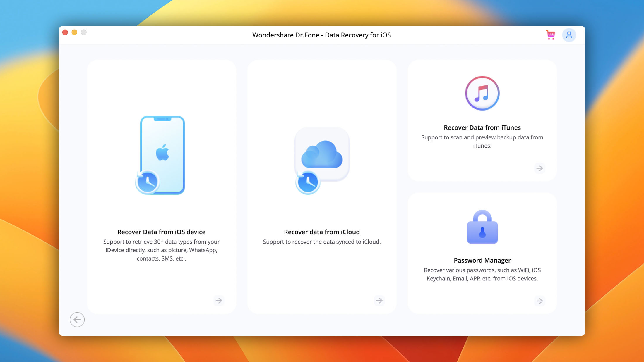Open iOS device recovery via its arrow
The image size is (644, 362).
[x=219, y=300]
